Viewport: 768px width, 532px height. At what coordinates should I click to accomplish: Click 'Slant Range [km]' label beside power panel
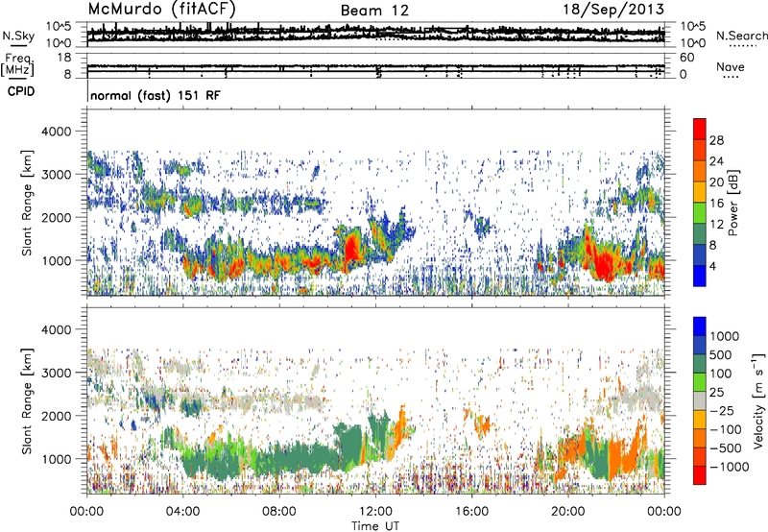pos(28,203)
